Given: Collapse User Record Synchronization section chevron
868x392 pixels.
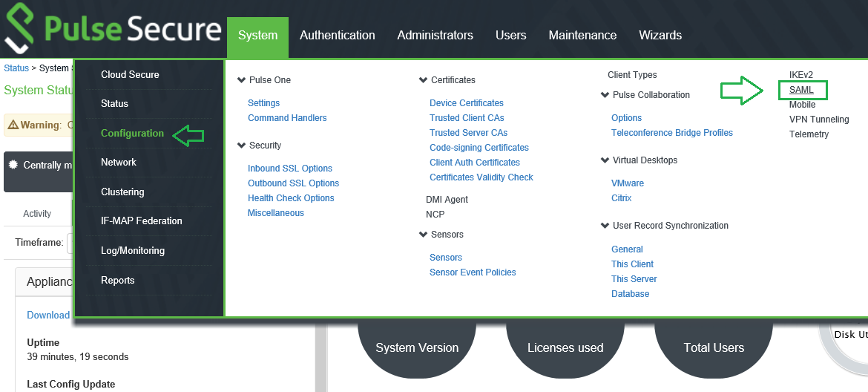Looking at the screenshot, I should [x=605, y=226].
